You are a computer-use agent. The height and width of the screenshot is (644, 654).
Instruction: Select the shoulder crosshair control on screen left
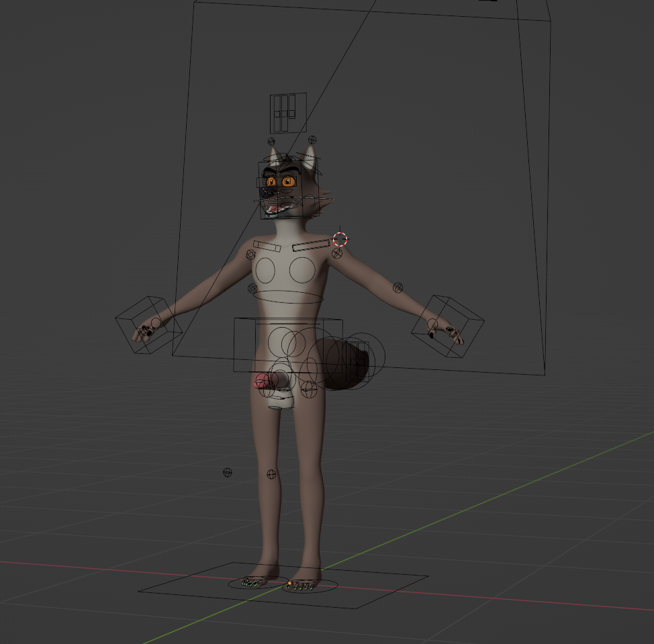point(250,255)
